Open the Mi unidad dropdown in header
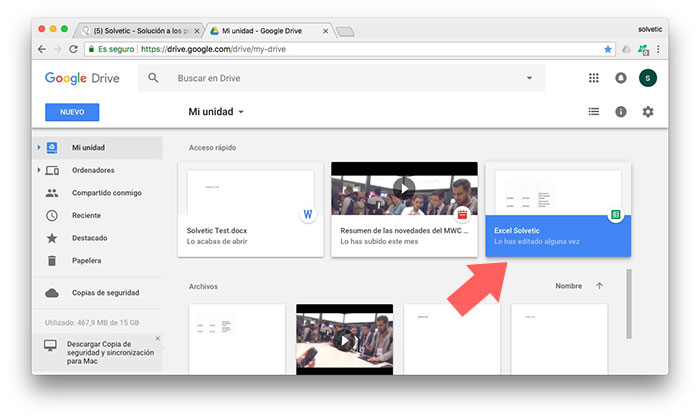Screen dimensions: 700x420 216,112
